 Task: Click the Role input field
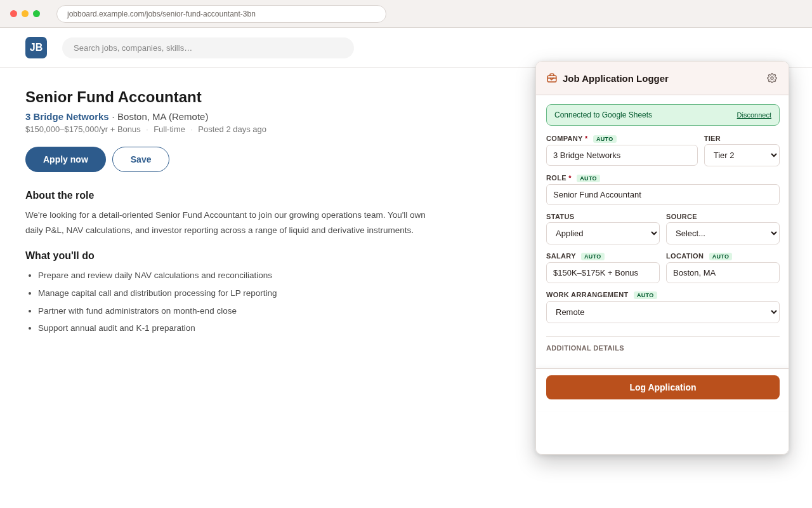coord(663,195)
